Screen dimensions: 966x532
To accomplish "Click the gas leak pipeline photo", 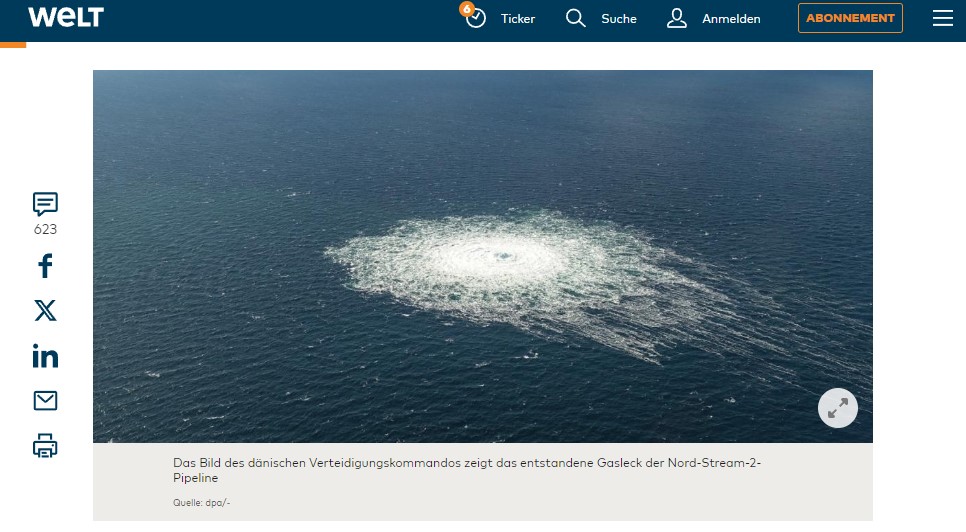I will click(482, 256).
